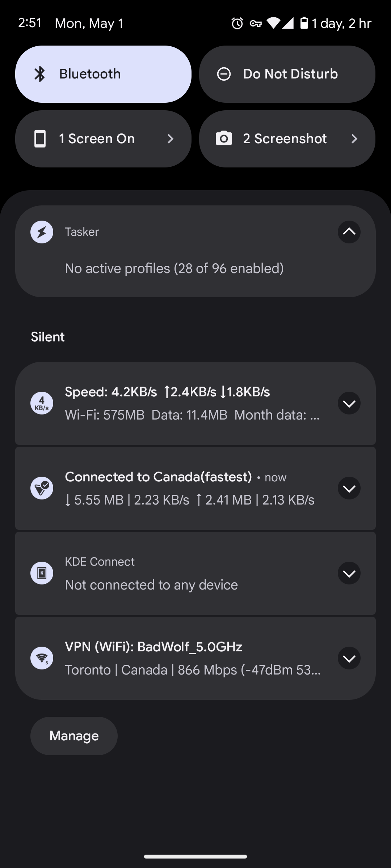Expand the network speed notification
The height and width of the screenshot is (868, 391).
(349, 403)
